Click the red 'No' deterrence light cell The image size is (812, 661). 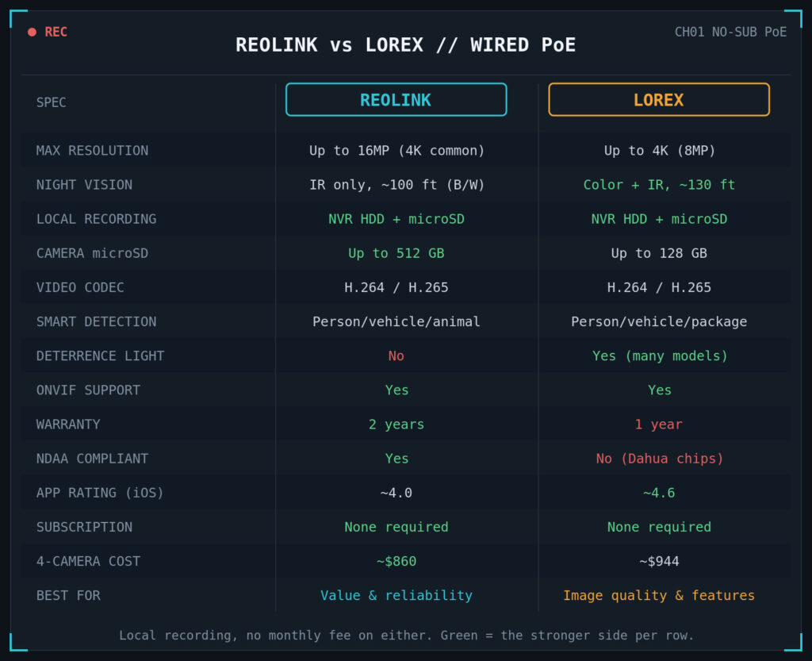[x=396, y=355]
